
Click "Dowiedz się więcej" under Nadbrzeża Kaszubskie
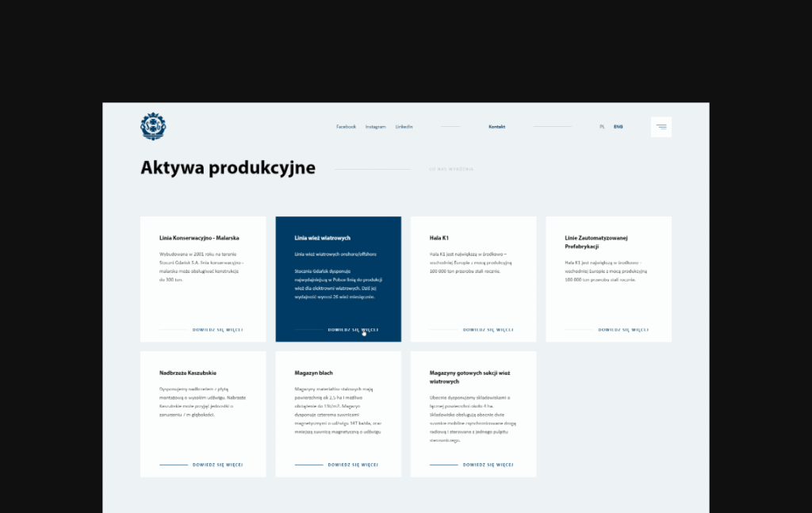coord(217,465)
